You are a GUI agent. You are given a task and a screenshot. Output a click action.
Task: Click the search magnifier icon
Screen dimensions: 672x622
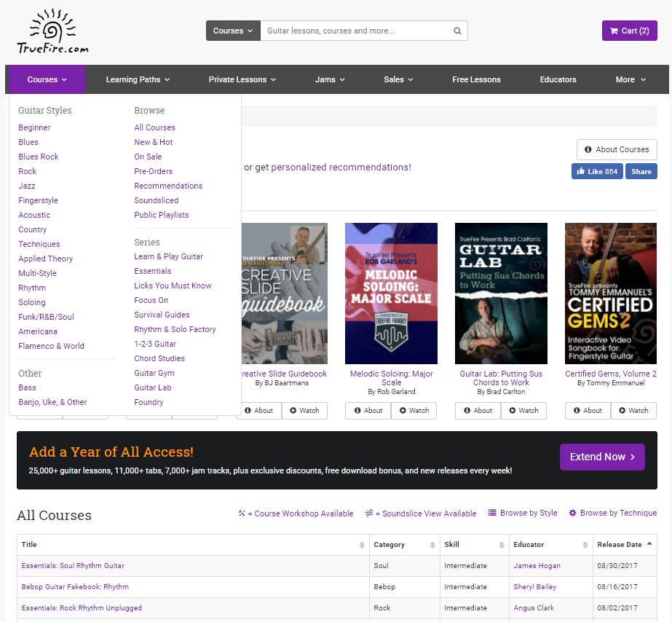(x=457, y=31)
